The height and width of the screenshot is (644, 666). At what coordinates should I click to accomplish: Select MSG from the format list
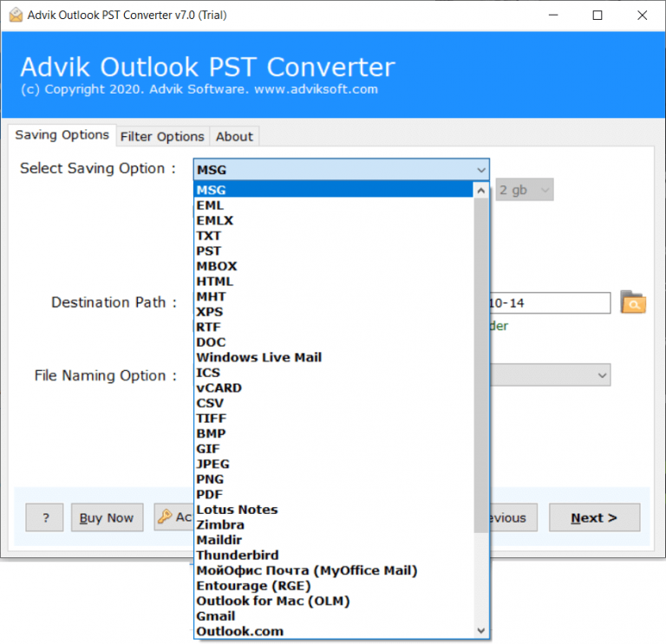click(x=334, y=190)
